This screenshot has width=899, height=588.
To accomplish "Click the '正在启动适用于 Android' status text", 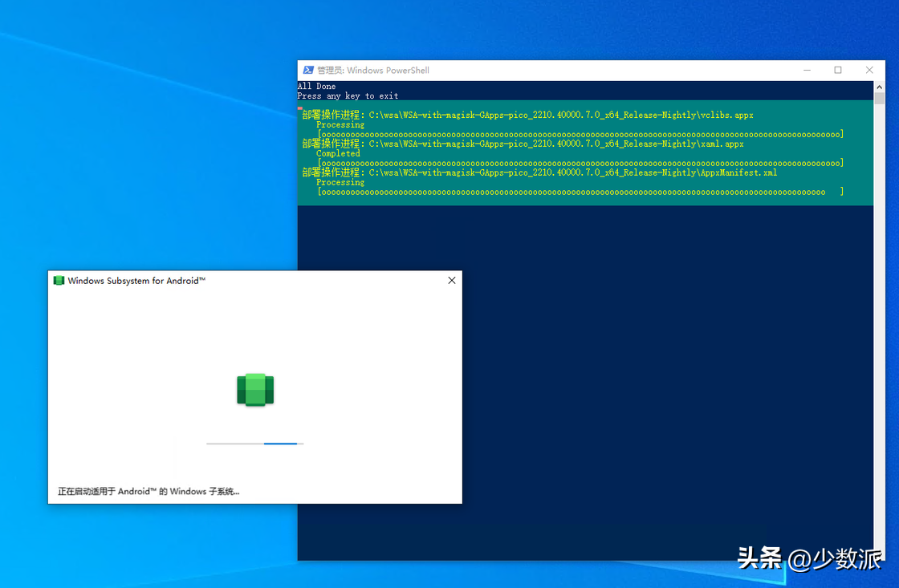I will [148, 491].
